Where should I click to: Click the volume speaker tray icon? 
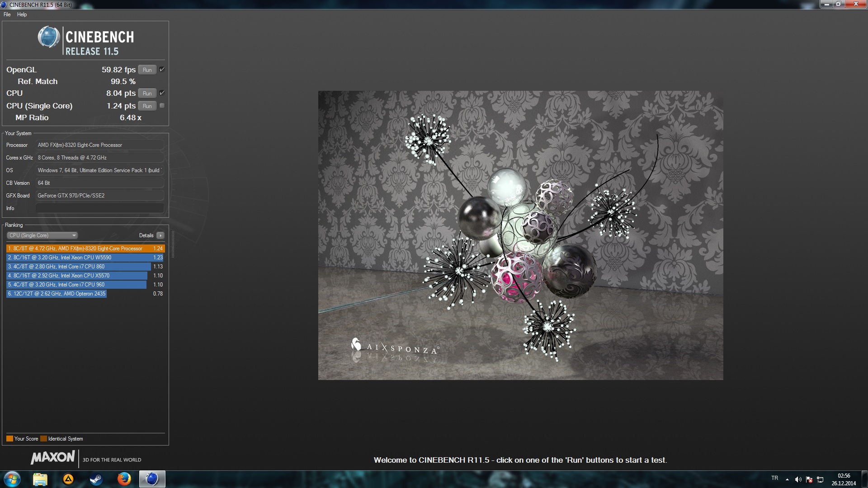(x=798, y=479)
